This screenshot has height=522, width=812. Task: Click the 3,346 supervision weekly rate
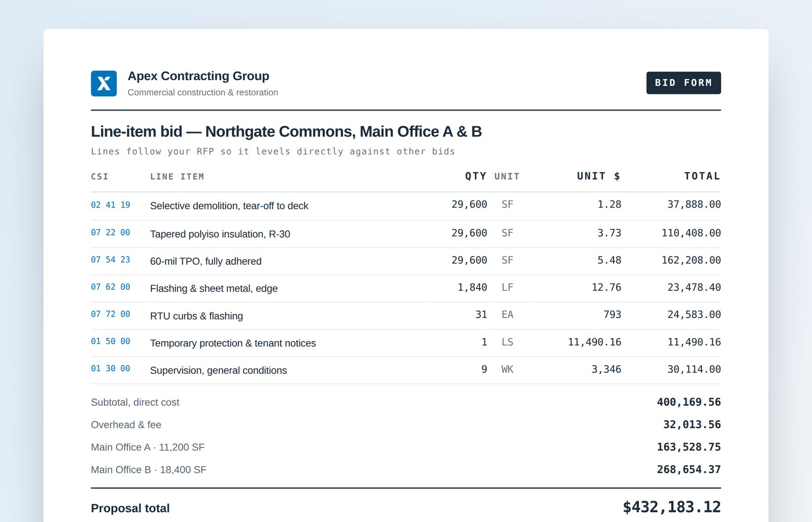pos(606,369)
